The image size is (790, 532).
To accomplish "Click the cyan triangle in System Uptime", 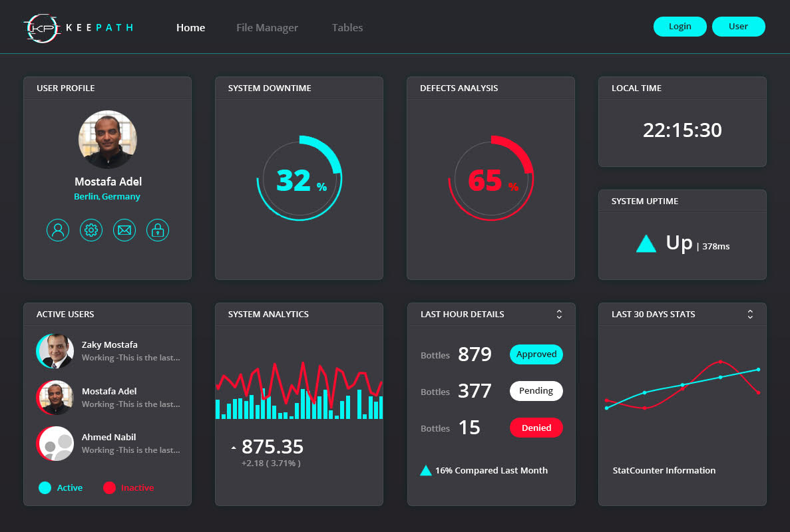I will tap(646, 244).
